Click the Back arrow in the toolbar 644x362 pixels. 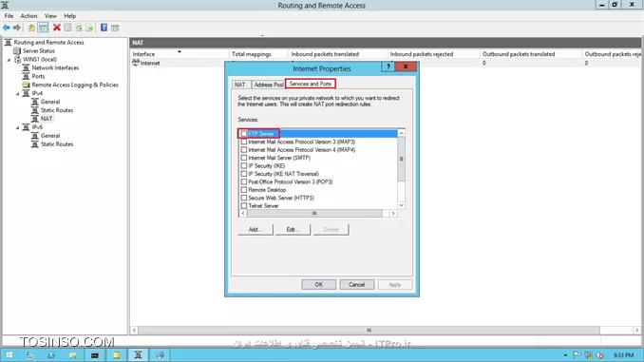click(6, 28)
